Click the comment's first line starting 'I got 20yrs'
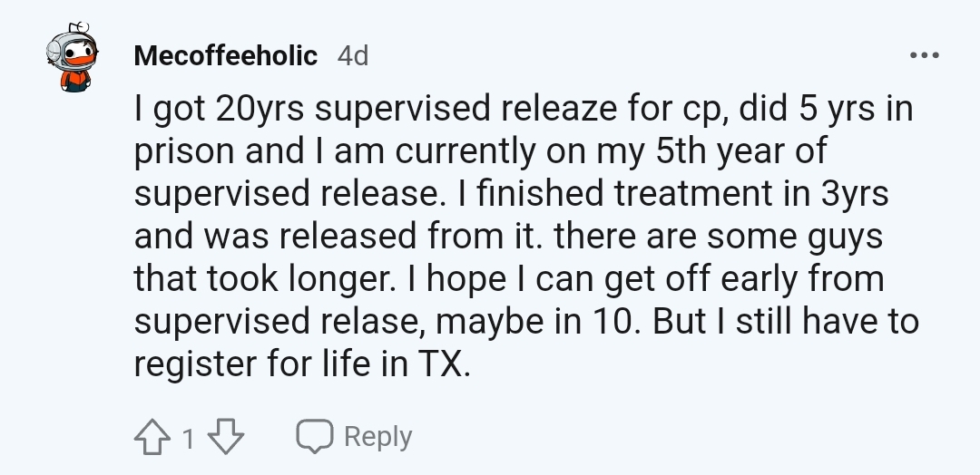The height and width of the screenshot is (475, 980). [524, 109]
